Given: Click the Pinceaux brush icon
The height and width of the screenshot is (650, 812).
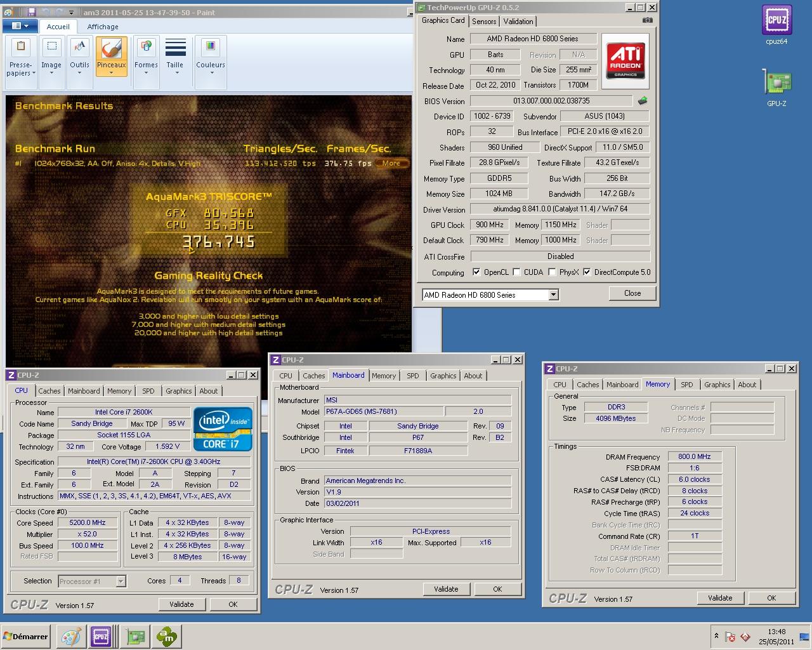Looking at the screenshot, I should point(111,48).
